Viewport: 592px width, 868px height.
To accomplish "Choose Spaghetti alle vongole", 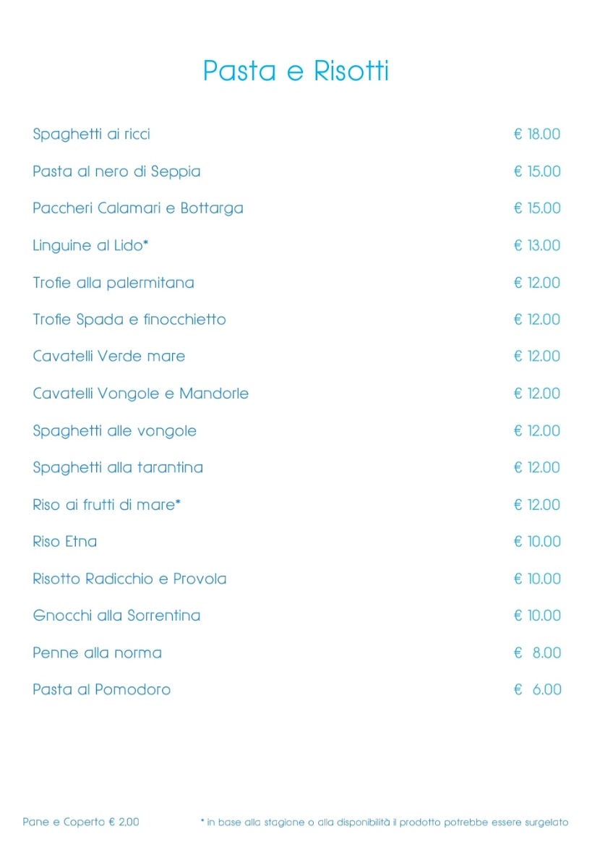I will (x=114, y=431).
